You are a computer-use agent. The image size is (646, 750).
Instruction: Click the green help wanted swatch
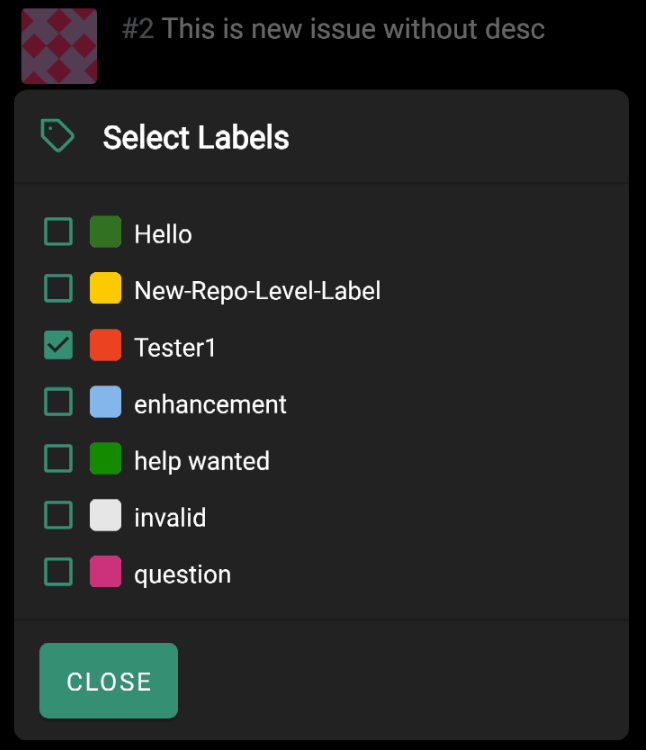tap(106, 458)
